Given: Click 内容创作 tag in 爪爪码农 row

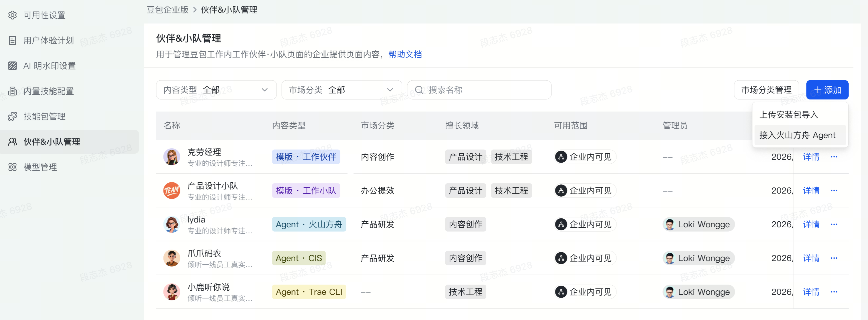Looking at the screenshot, I should (x=465, y=258).
